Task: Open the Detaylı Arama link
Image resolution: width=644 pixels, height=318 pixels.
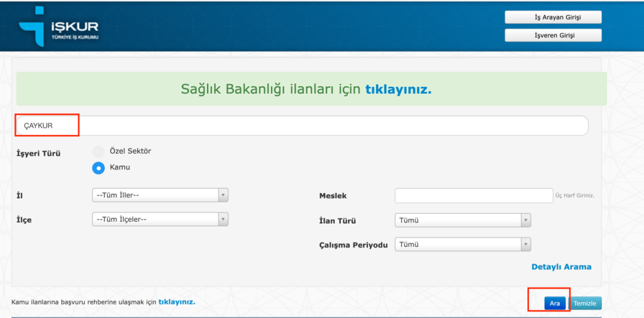Action: pyautogui.click(x=562, y=266)
